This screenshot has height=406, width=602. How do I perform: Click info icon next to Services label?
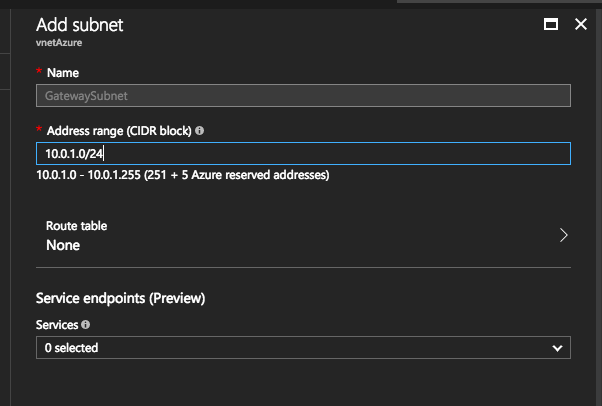click(86, 325)
